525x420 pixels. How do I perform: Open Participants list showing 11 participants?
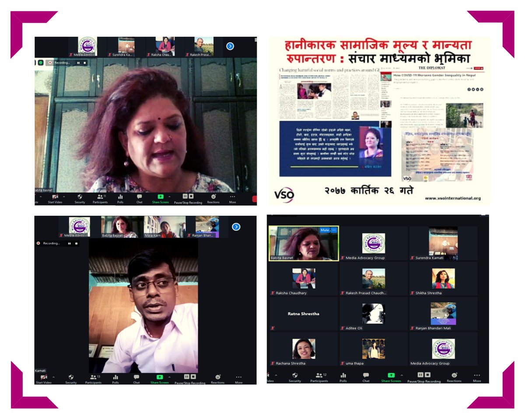[100, 199]
